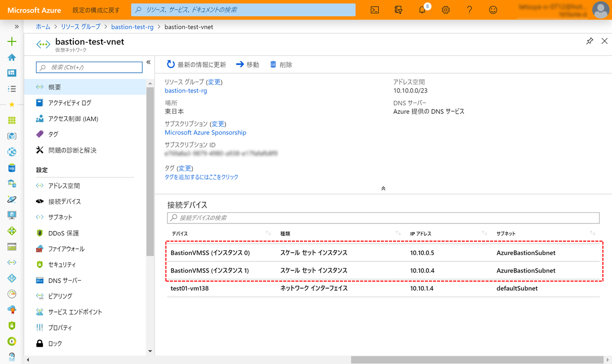Open Microsoft Azure Sponsorship subscription link
Screen dimensions: 612x364
click(x=205, y=132)
